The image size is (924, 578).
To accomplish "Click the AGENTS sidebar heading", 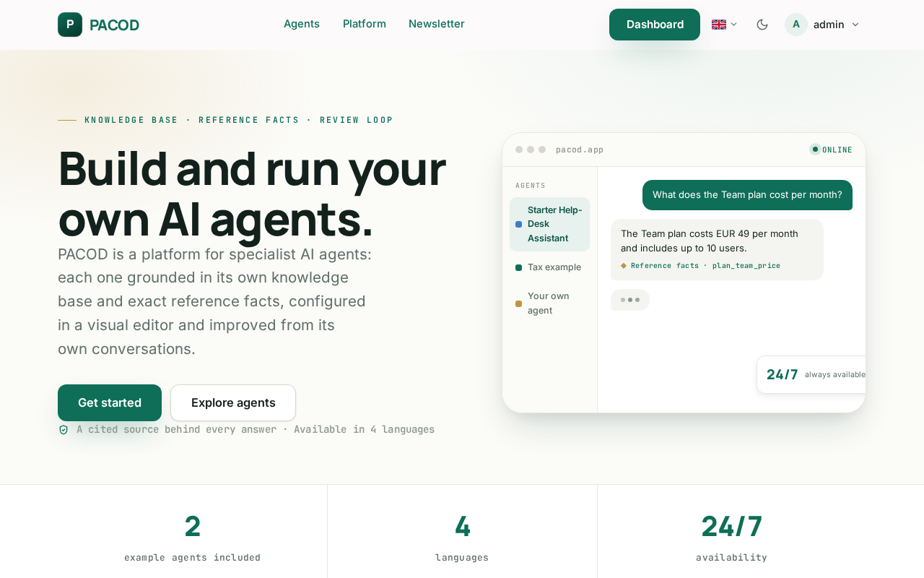I will (x=531, y=186).
